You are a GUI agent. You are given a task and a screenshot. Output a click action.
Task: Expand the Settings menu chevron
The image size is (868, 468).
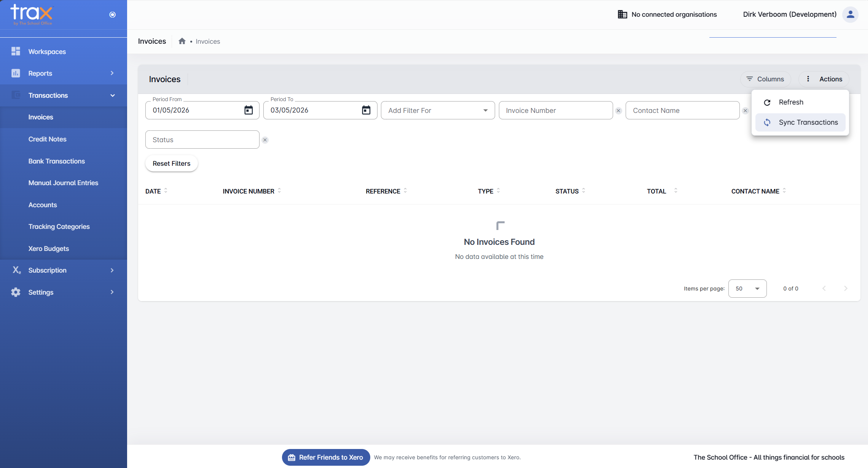tap(112, 292)
